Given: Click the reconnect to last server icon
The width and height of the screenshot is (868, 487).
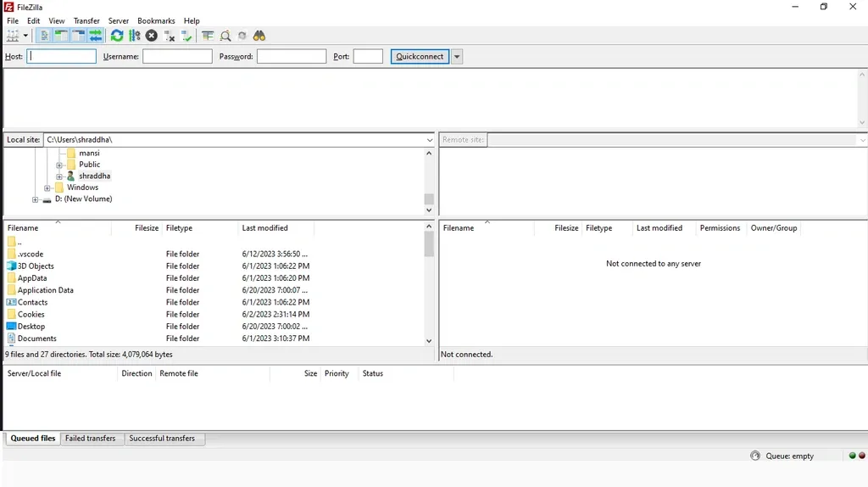Looking at the screenshot, I should tap(186, 36).
